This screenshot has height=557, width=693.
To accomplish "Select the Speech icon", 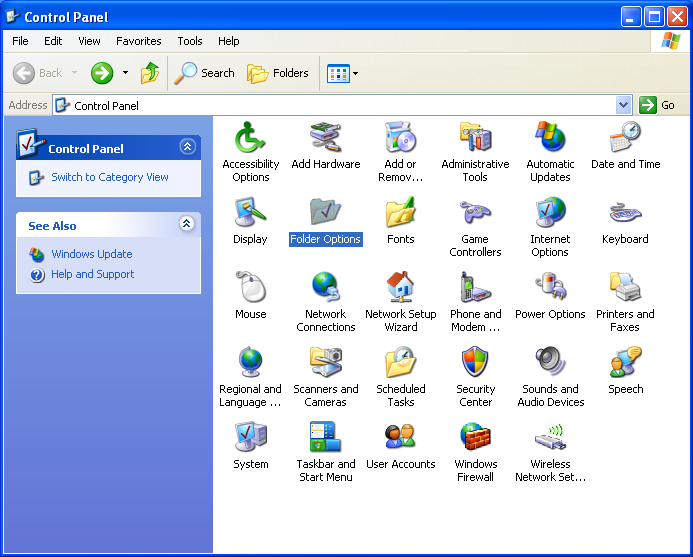I will tap(625, 362).
